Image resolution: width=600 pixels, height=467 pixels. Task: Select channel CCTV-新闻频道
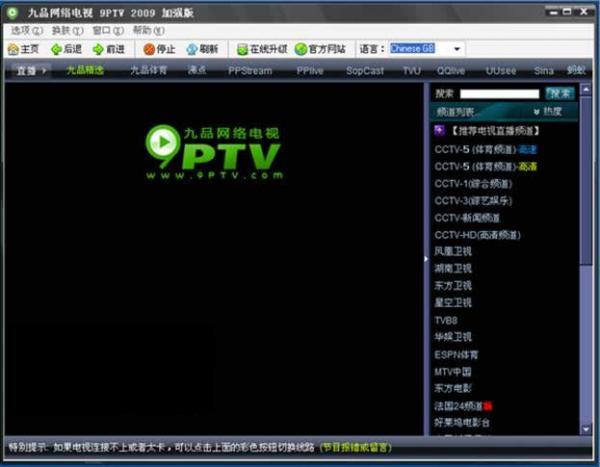[467, 218]
